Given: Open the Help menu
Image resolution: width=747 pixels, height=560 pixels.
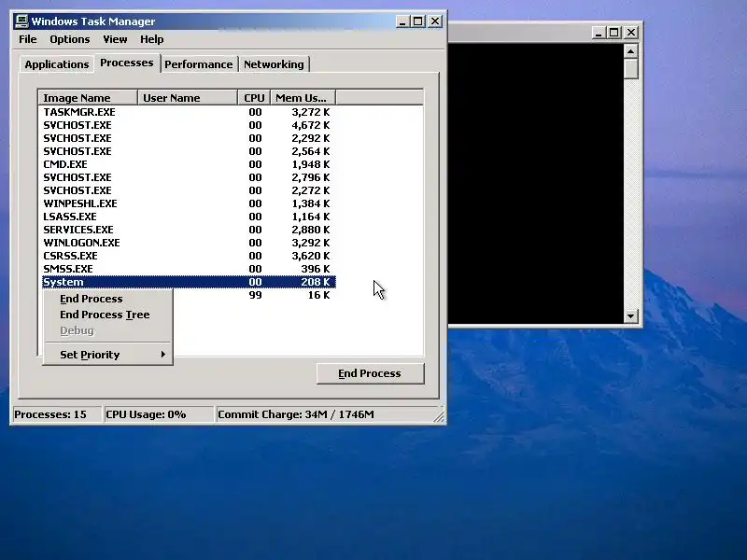Looking at the screenshot, I should [151, 39].
